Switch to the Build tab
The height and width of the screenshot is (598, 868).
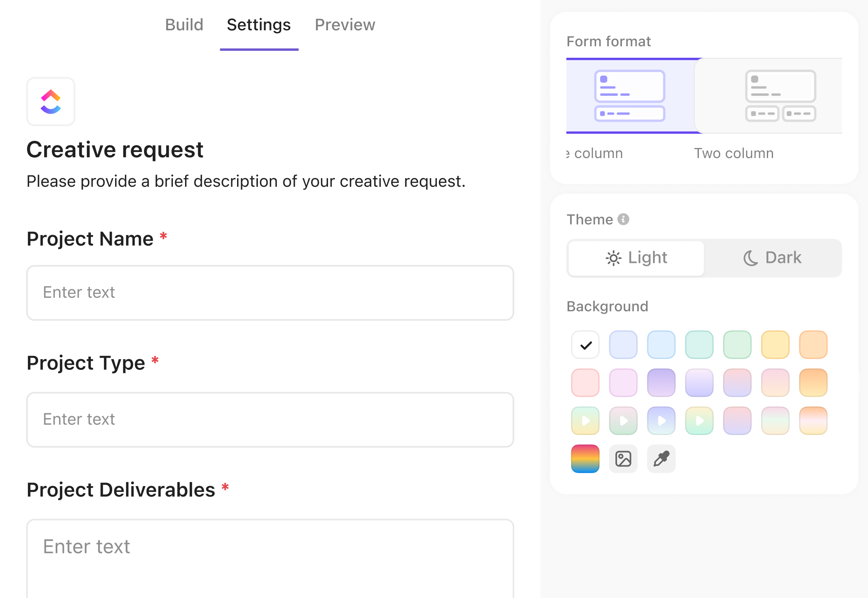tap(184, 25)
